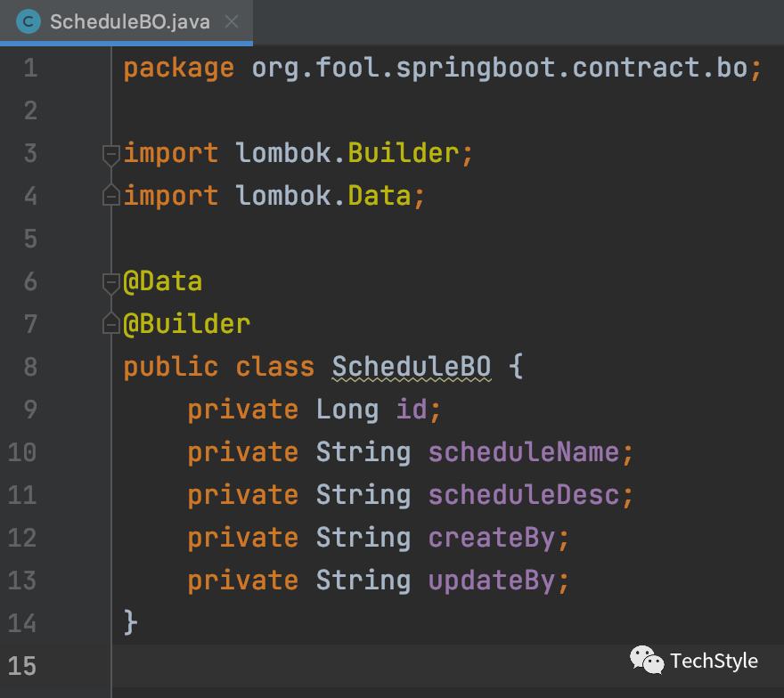Click the updateBy field identifier

[492, 580]
